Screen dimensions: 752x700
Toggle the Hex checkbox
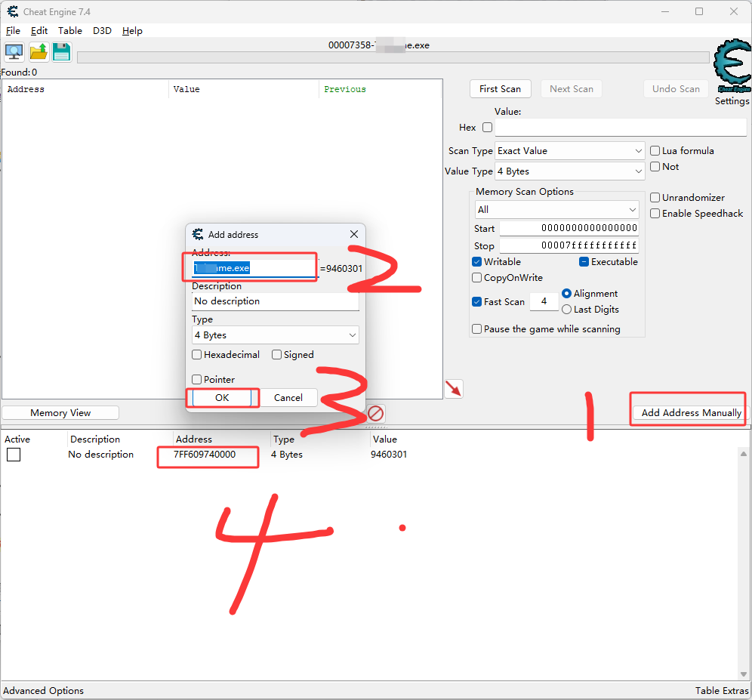click(x=487, y=127)
